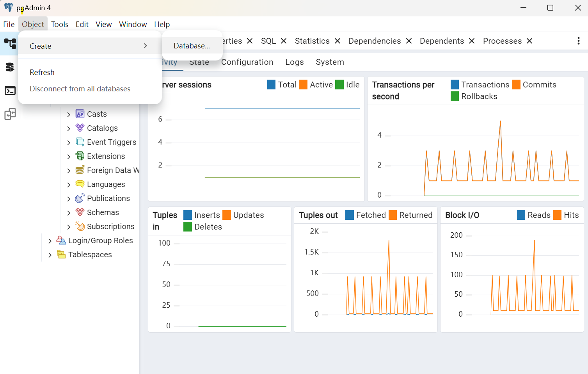Click the orange Hits legend swatch
The image size is (588, 374).
557,215
